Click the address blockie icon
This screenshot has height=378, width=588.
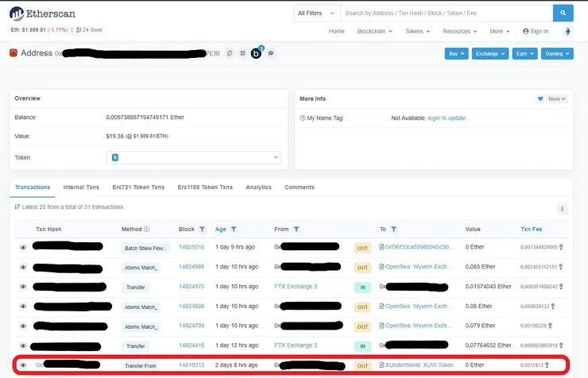(x=14, y=53)
